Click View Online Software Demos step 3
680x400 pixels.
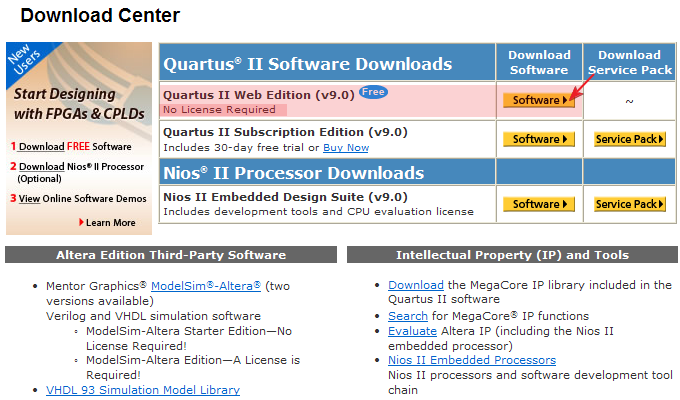tap(78, 199)
